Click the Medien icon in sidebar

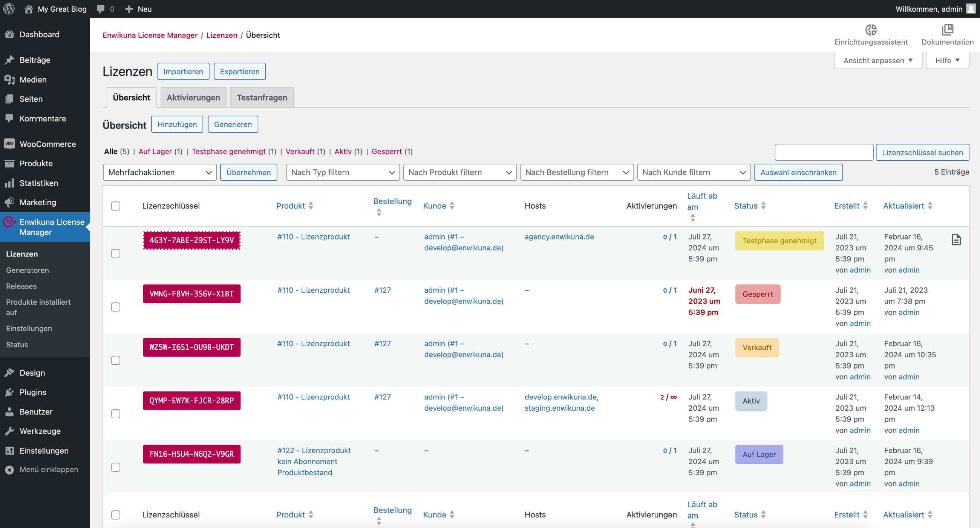(x=9, y=80)
